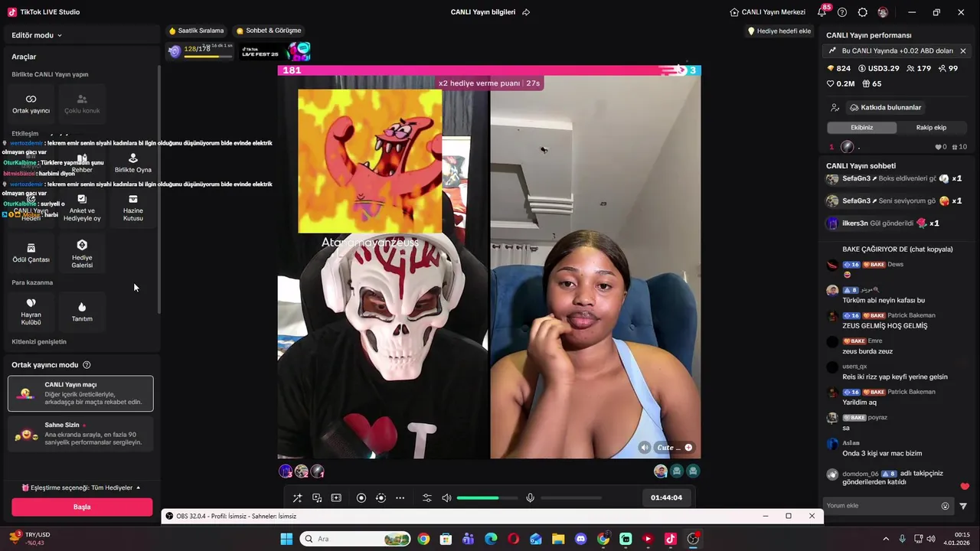
Task: Click the heart like icon in chat
Action: 965,487
